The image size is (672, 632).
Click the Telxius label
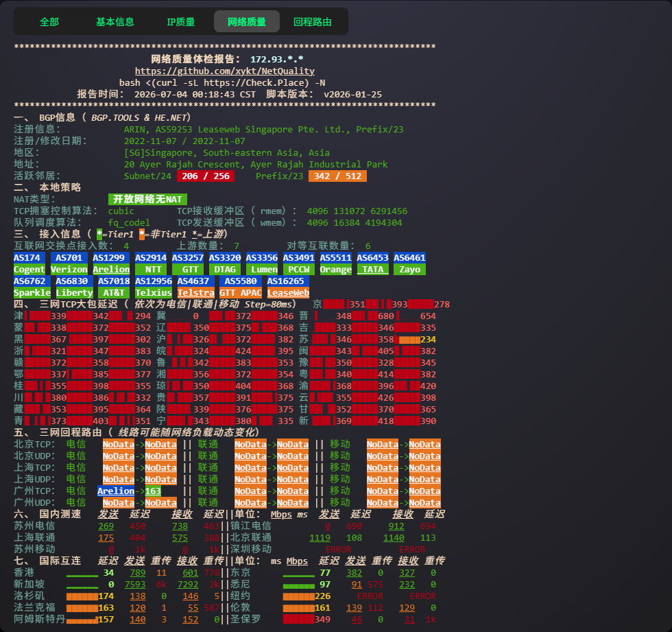tap(154, 293)
